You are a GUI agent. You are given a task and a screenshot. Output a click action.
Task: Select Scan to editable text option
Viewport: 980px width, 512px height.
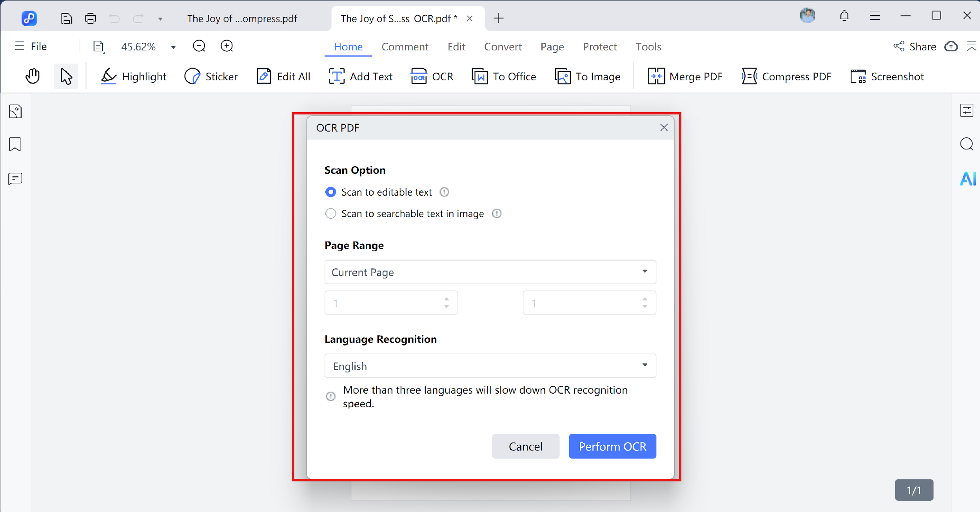point(330,192)
